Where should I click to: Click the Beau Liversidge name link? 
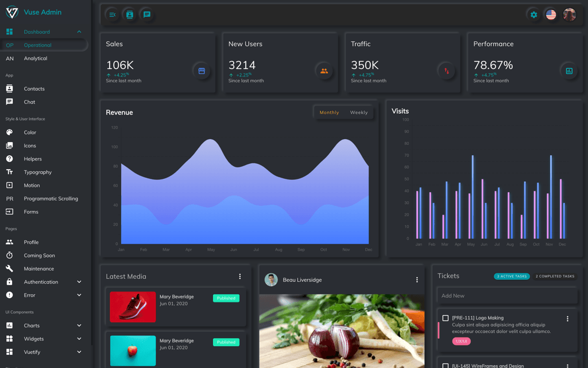click(x=302, y=280)
